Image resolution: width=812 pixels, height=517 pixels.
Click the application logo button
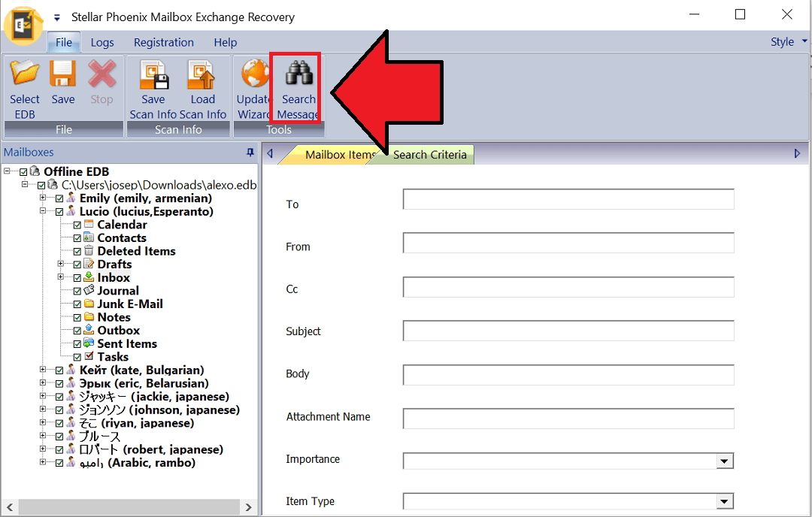pos(23,26)
